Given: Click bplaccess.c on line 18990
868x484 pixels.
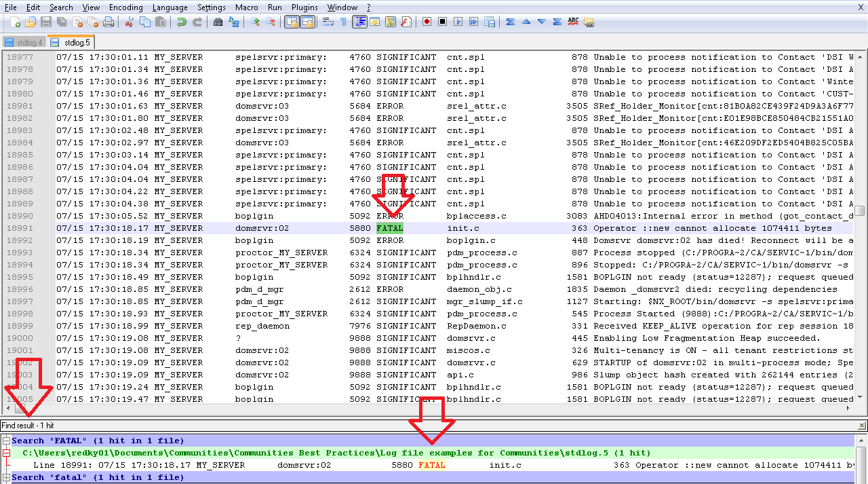Looking at the screenshot, I should pyautogui.click(x=477, y=216).
